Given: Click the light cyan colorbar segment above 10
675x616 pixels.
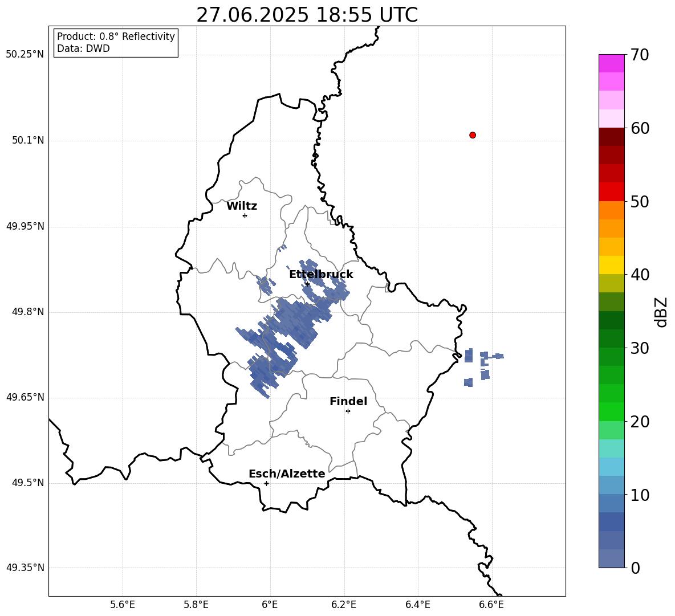Looking at the screenshot, I should coord(611,467).
